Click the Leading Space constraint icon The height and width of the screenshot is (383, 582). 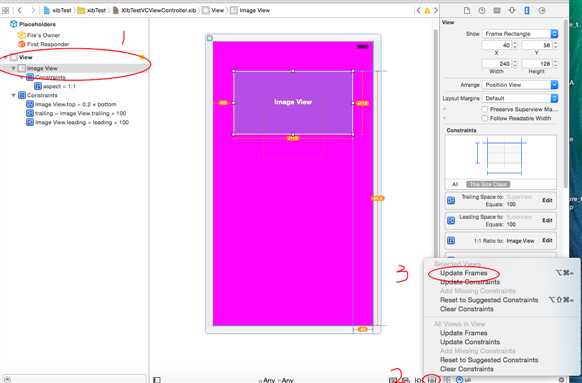(451, 220)
